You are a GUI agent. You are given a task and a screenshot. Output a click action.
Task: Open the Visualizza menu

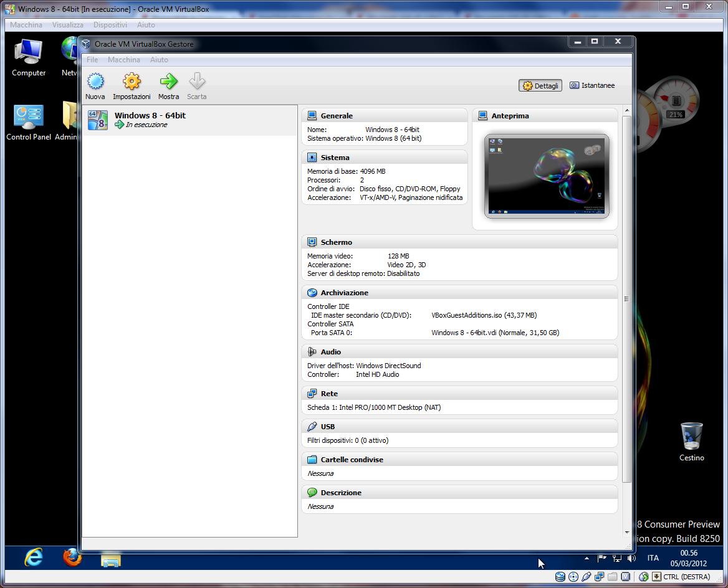[x=68, y=24]
